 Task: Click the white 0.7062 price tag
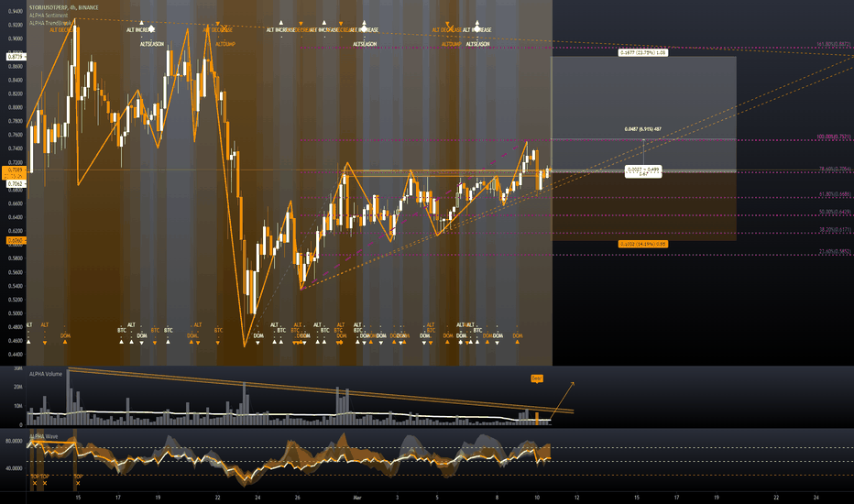tap(14, 184)
